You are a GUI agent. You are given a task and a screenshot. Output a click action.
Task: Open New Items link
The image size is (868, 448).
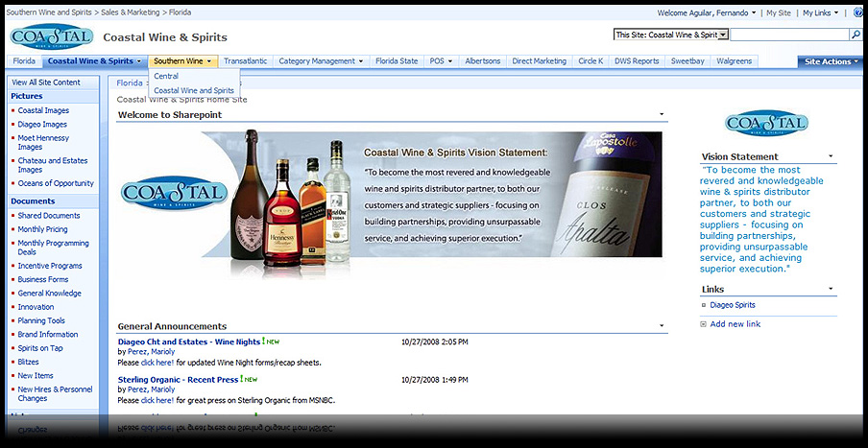pyautogui.click(x=36, y=375)
